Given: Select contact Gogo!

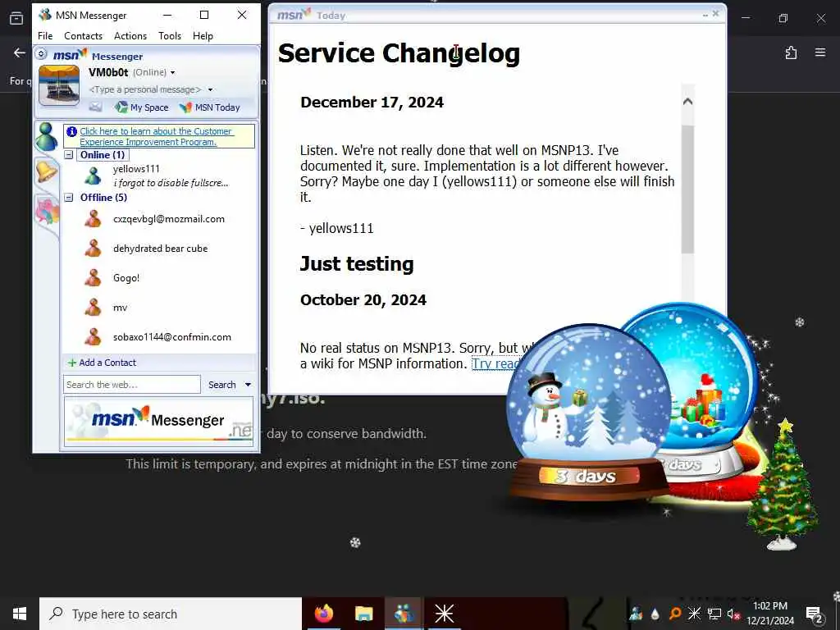Looking at the screenshot, I should point(126,277).
